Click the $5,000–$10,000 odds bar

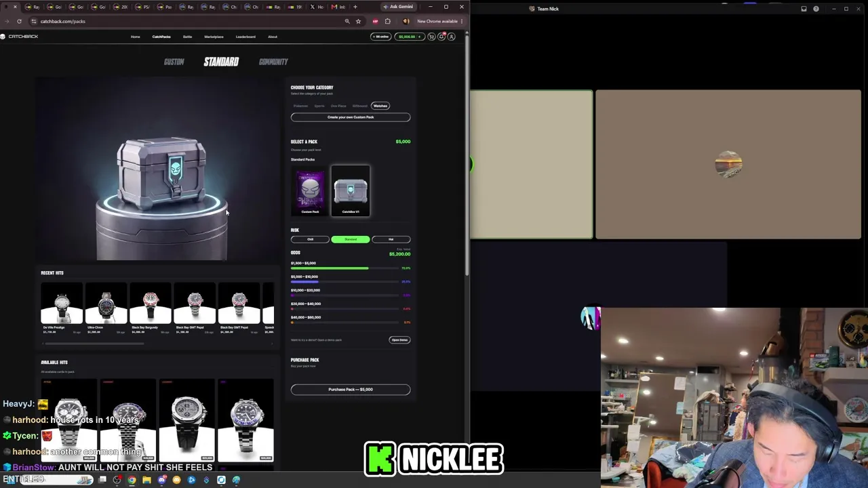click(345, 282)
